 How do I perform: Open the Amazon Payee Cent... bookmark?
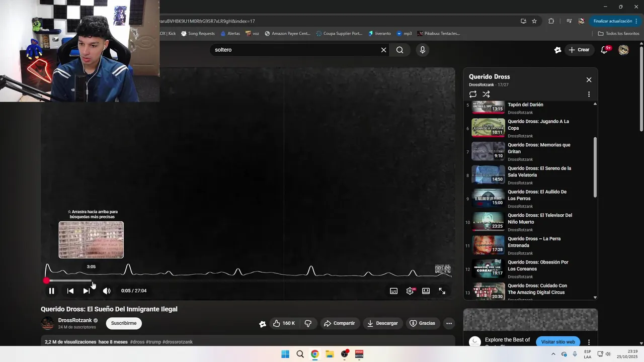click(287, 34)
